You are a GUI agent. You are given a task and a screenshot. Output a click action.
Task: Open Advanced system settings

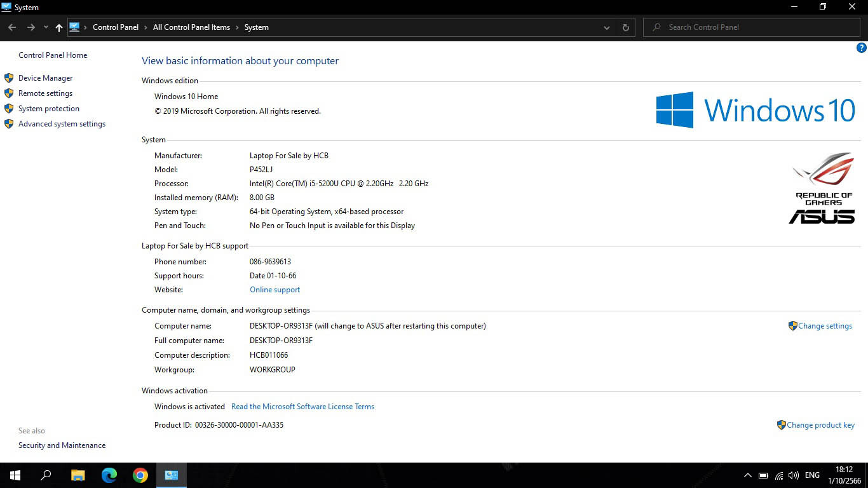[62, 124]
